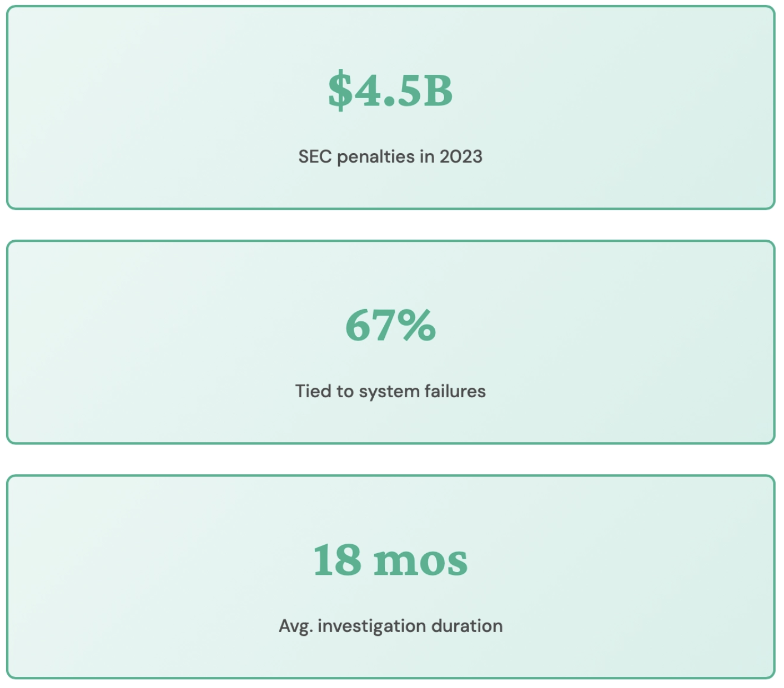
Task: Click the word 'Avg.' in the third card
Action: tap(295, 626)
